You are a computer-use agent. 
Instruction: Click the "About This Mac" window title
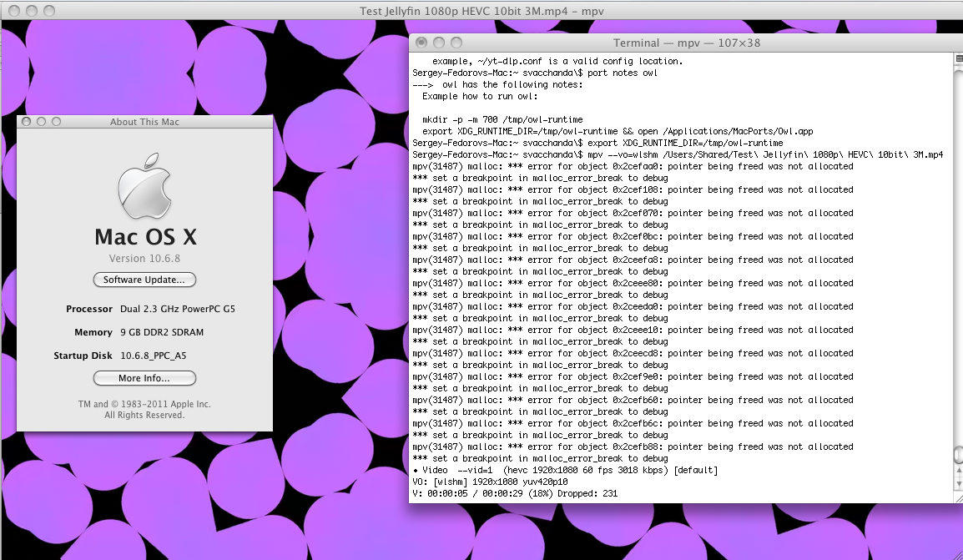(x=144, y=122)
